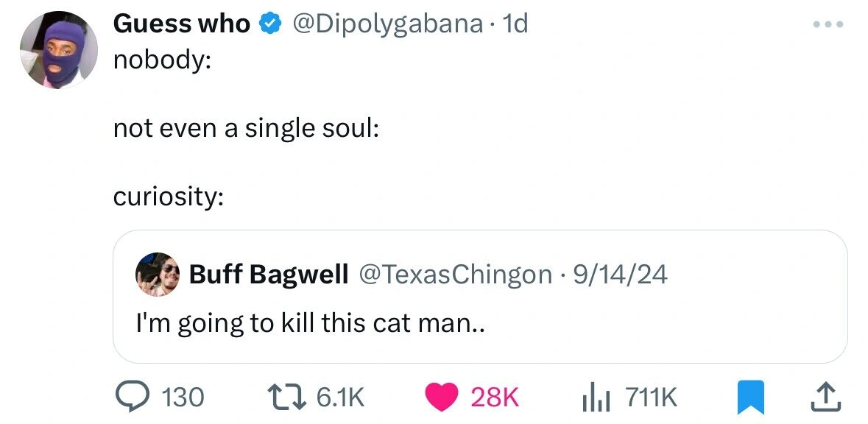Open Buff Bagwell's small avatar
Image resolution: width=868 pixels, height=424 pixels.
[157, 274]
